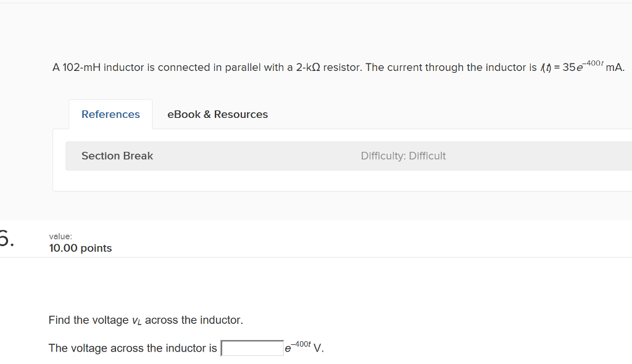This screenshot has width=632, height=364.
Task: Click the question number 6
Action: 6,239
